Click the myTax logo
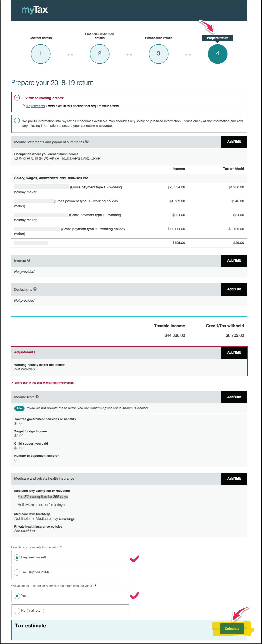The width and height of the screenshot is (262, 644). pos(35,10)
